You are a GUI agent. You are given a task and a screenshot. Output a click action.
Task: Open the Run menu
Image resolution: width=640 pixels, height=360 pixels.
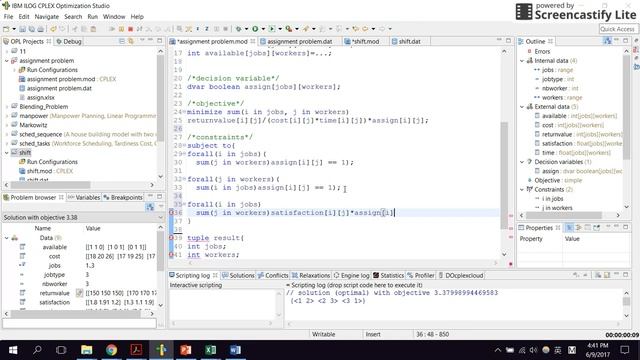[93, 17]
